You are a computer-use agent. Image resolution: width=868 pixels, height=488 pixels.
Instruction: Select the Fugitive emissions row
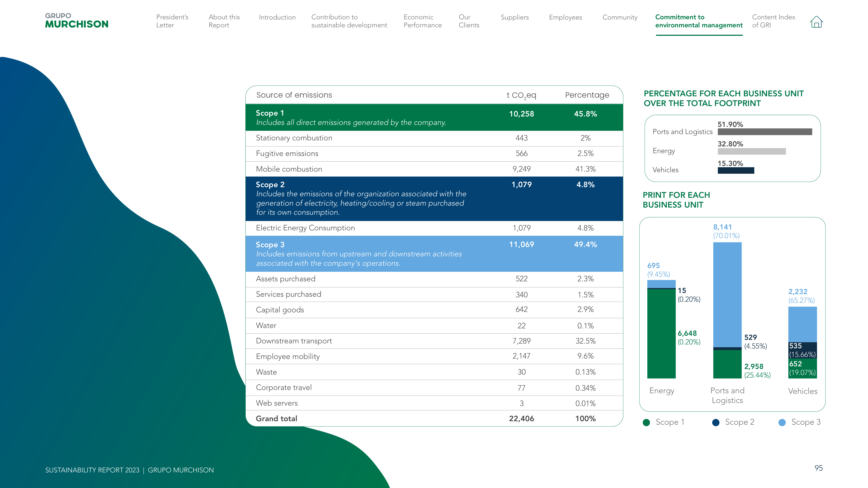pyautogui.click(x=434, y=154)
